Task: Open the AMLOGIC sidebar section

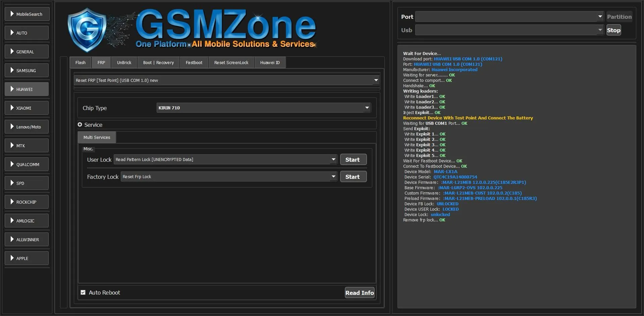Action: [27, 221]
